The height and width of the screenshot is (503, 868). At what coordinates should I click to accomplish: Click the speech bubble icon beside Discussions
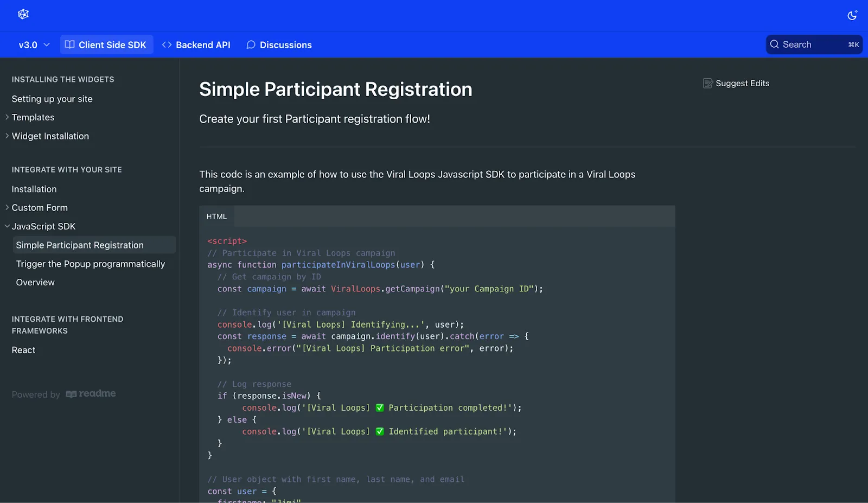[251, 44]
